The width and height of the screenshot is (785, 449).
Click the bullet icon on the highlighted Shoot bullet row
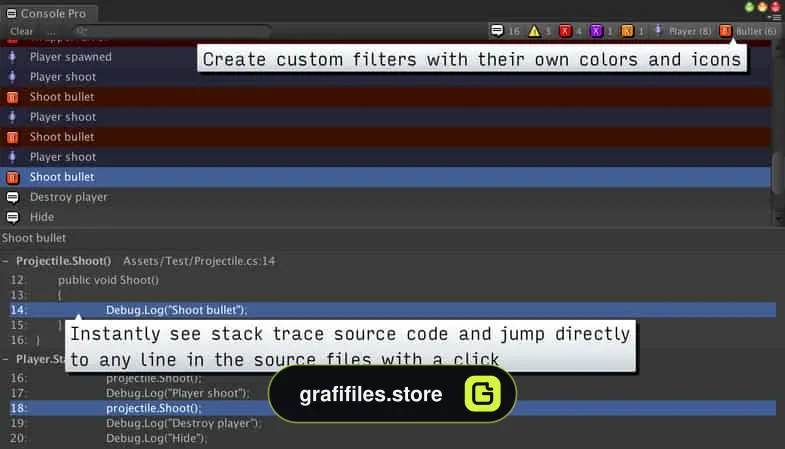tap(13, 177)
